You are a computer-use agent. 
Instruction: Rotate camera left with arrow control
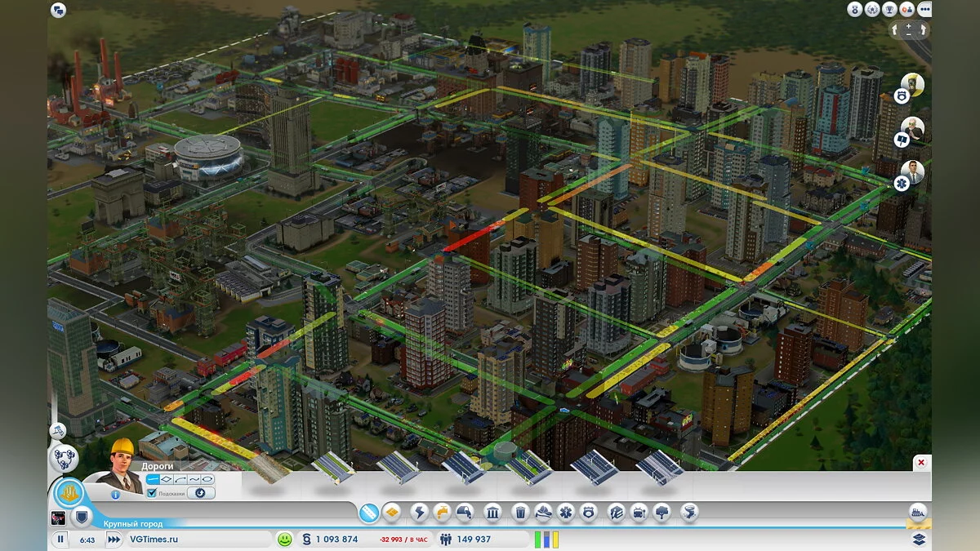(896, 30)
